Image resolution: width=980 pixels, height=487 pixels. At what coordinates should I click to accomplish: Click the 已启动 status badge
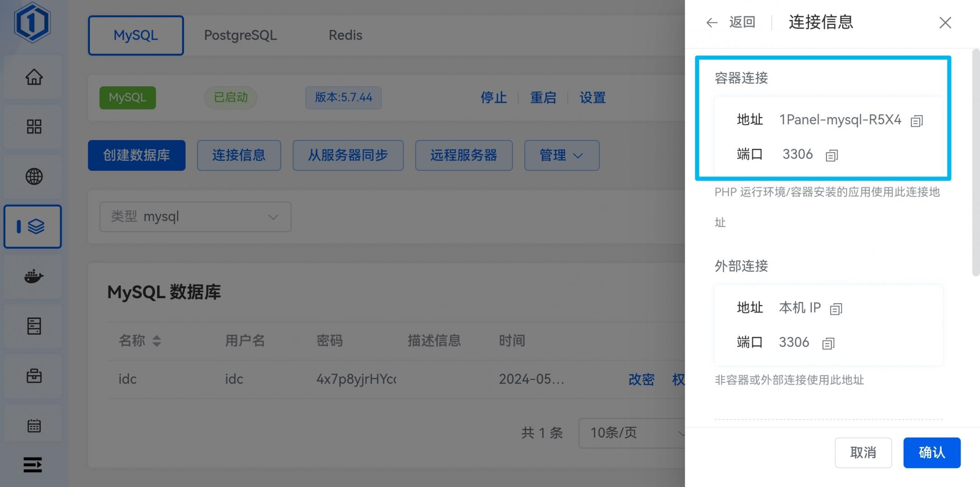(x=231, y=98)
